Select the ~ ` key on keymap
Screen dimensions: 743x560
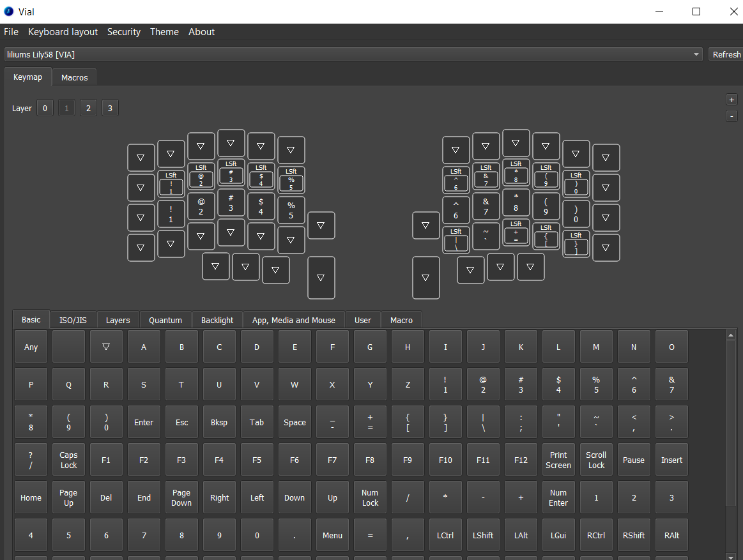click(x=486, y=236)
